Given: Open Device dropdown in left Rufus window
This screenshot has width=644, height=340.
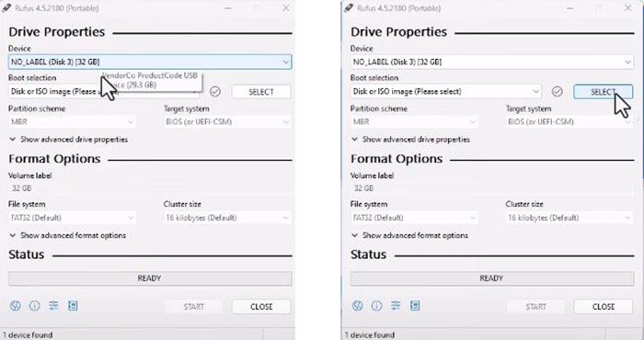Looking at the screenshot, I should 150,62.
